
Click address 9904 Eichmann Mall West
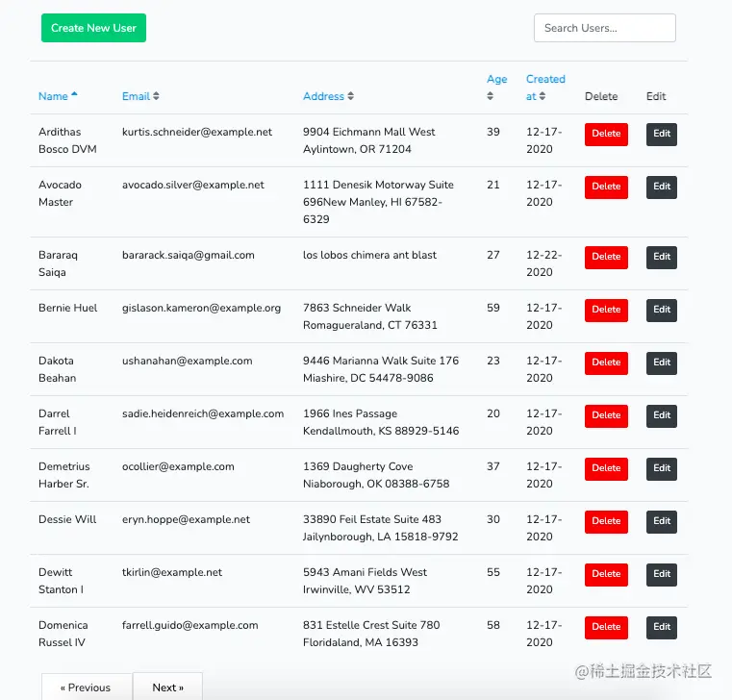point(368,132)
